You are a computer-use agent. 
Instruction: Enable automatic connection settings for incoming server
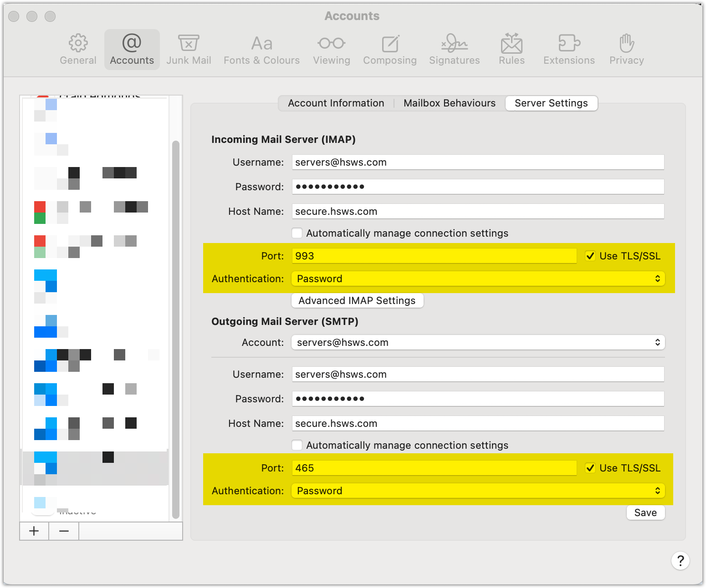point(297,233)
